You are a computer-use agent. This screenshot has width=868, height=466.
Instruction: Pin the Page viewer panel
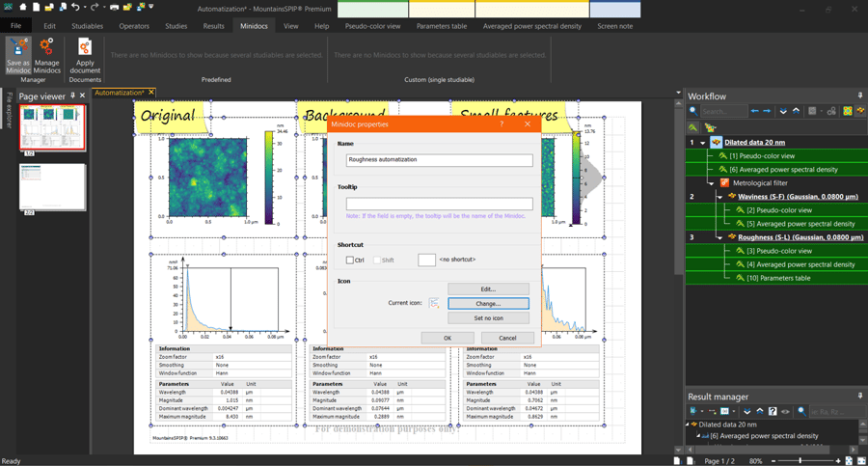(x=72, y=96)
